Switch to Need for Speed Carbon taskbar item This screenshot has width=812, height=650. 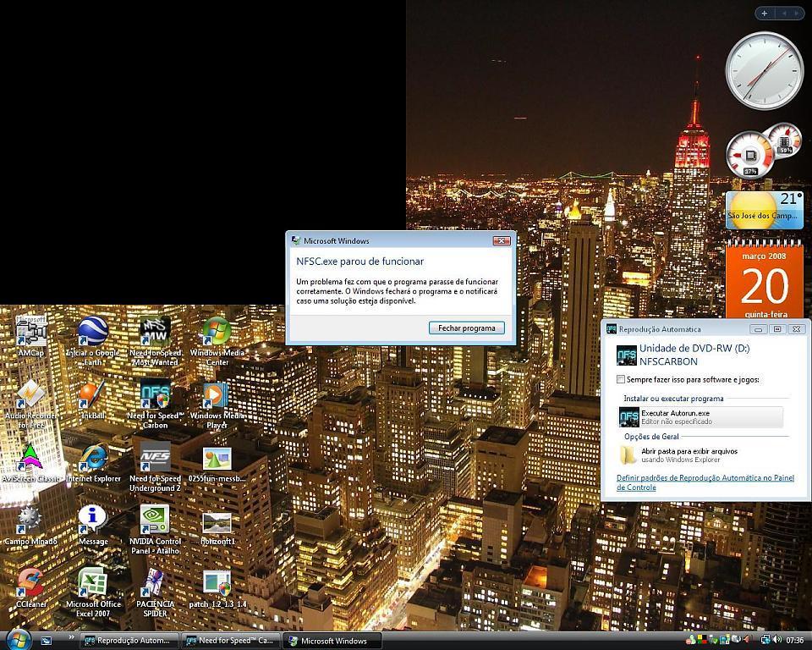click(230, 641)
